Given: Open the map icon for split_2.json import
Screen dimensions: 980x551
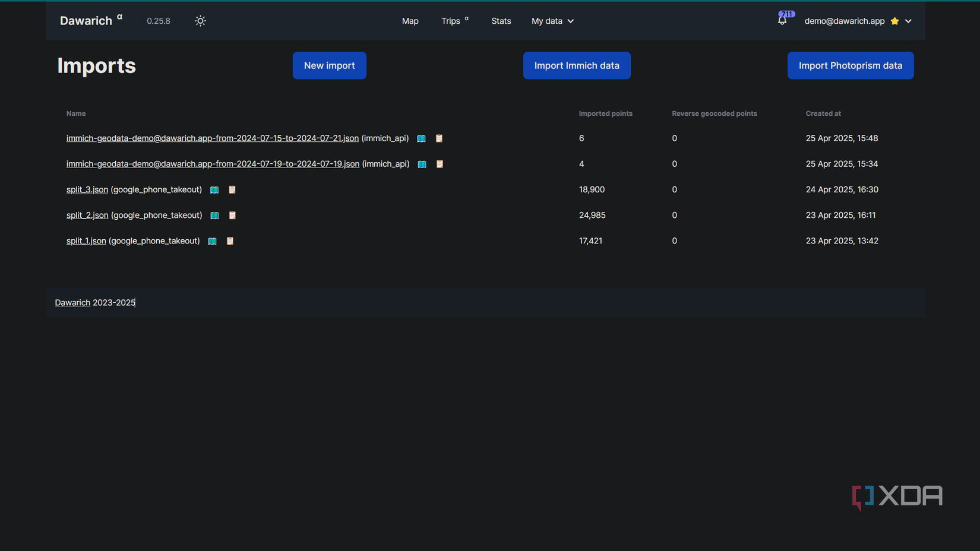Looking at the screenshot, I should click(214, 215).
